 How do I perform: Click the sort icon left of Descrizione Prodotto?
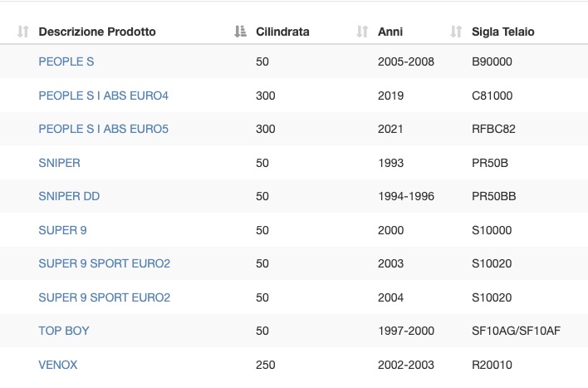[23, 32]
